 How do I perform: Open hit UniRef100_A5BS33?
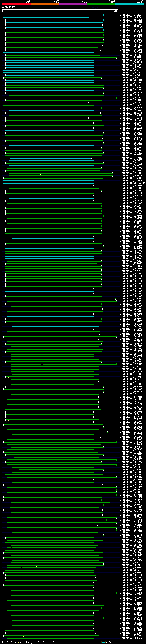point(131,27)
